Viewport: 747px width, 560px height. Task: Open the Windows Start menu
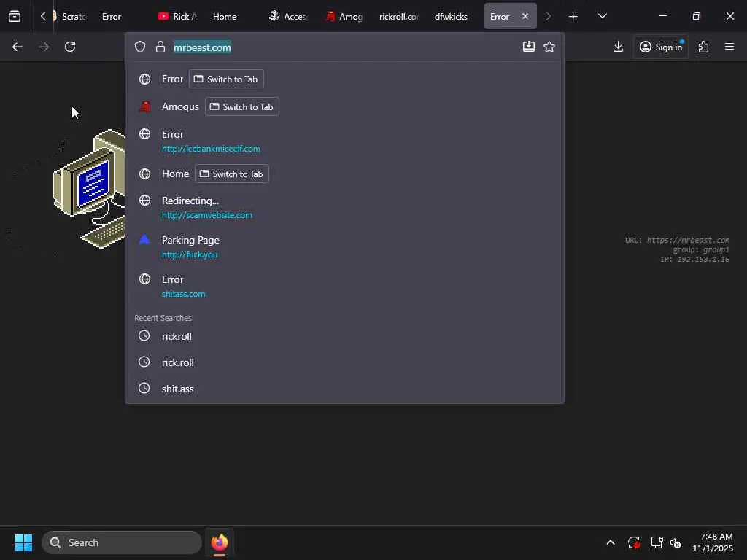[x=23, y=542]
